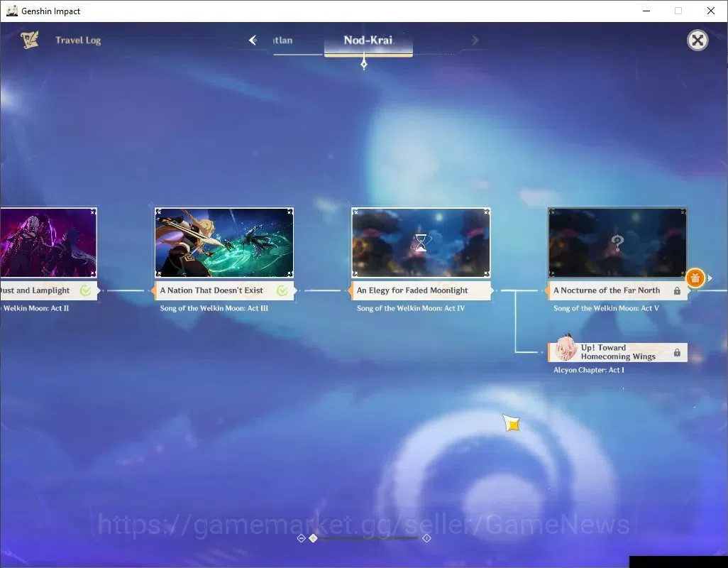
Task: Open the A Nation That Doesn't Exist thumbnail
Action: (x=224, y=242)
